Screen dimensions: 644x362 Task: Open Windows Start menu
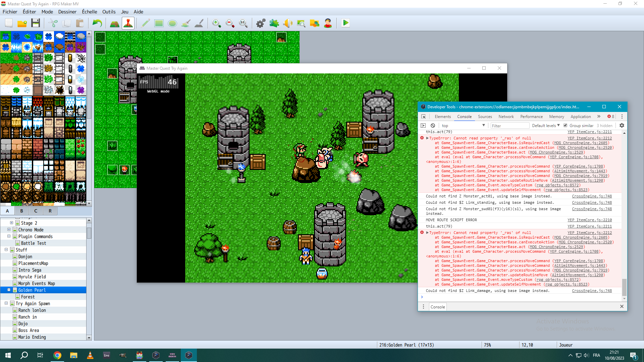tap(8, 355)
